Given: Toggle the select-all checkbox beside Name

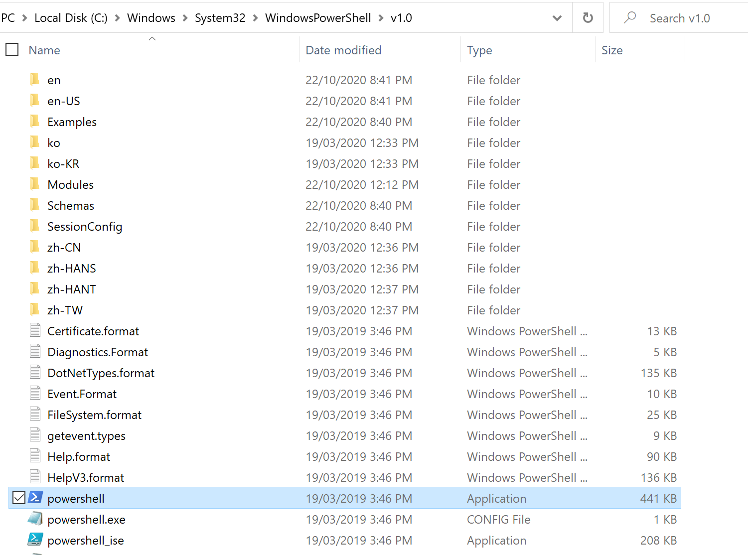Looking at the screenshot, I should 12,49.
